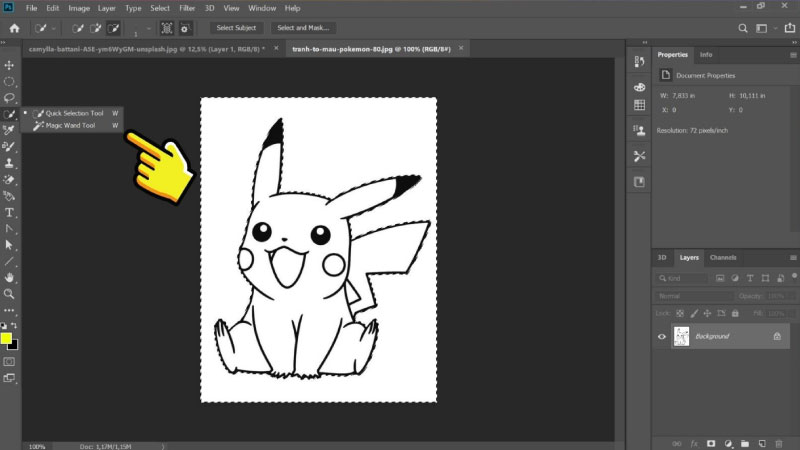Create a new layer icon
800x450 pixels.
point(762,444)
